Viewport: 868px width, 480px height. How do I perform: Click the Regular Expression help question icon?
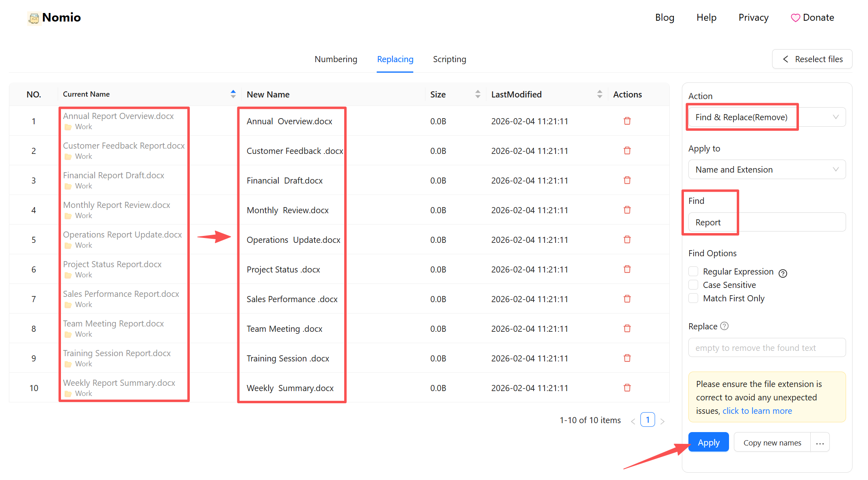pyautogui.click(x=783, y=273)
